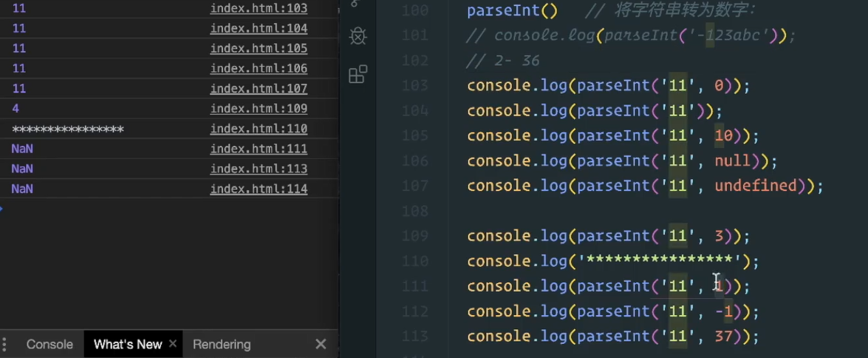
Task: Open source link index.html:111
Action: 259,149
